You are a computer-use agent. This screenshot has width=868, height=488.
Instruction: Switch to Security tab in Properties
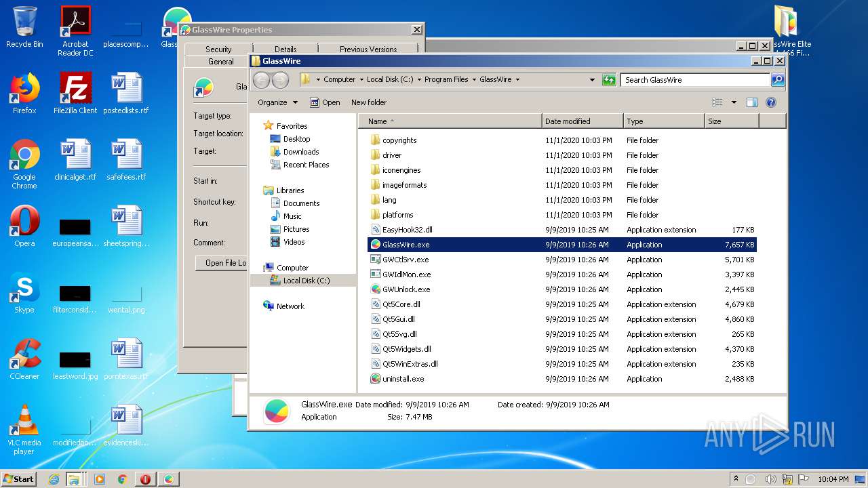pyautogui.click(x=218, y=49)
